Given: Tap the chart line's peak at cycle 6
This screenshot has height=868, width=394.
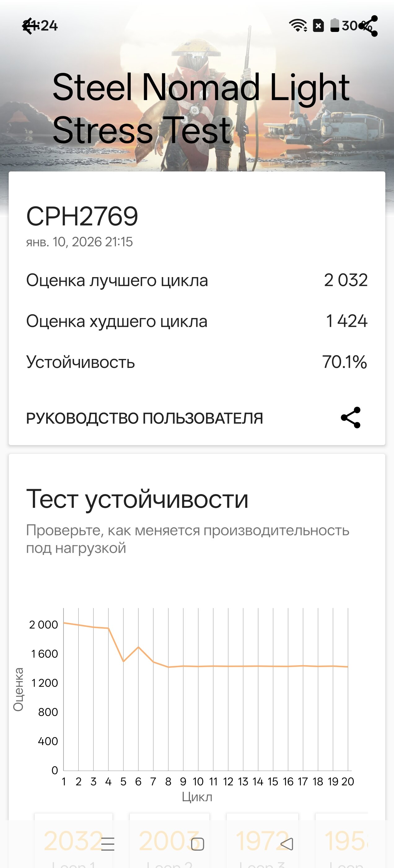Looking at the screenshot, I should click(x=138, y=647).
